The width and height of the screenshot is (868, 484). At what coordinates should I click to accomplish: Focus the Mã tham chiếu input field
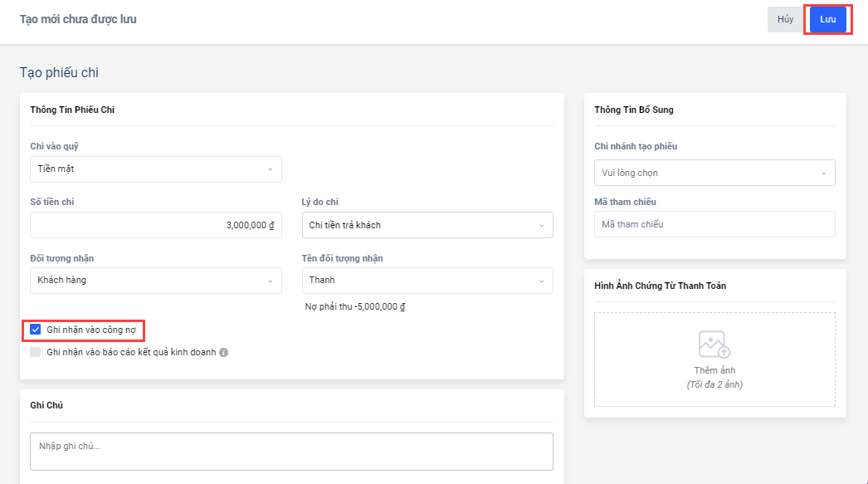coord(714,224)
